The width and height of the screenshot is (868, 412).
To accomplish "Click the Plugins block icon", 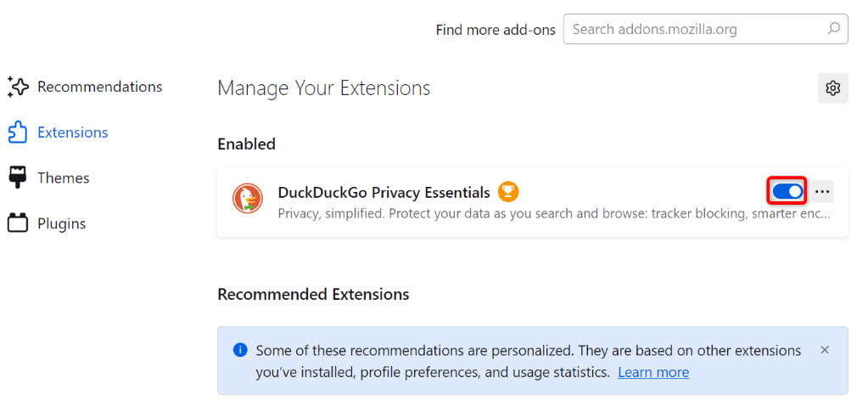I will 18,223.
